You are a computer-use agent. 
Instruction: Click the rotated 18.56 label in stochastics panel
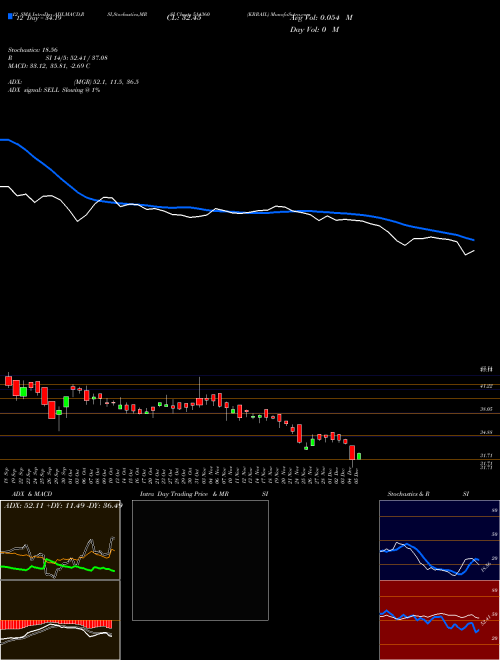486,566
